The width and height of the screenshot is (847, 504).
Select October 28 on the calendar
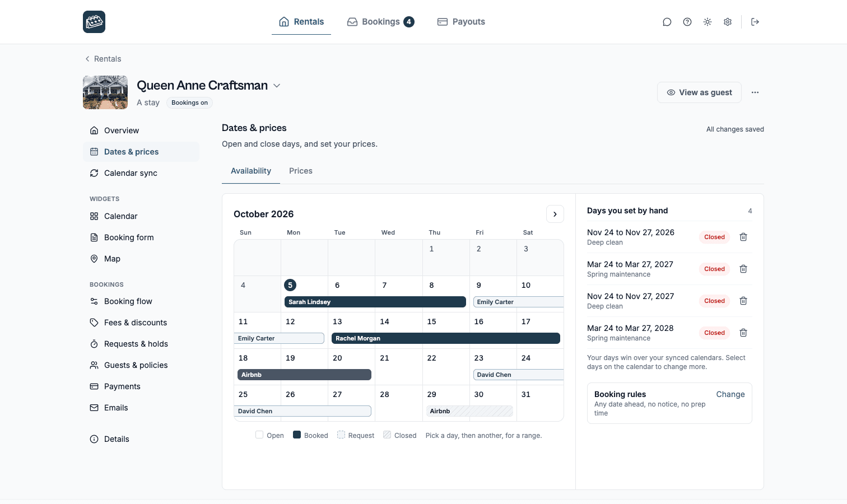pos(399,403)
